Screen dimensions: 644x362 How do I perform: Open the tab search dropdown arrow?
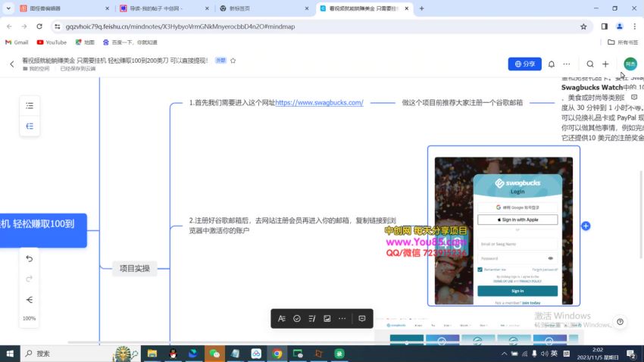[8, 8]
